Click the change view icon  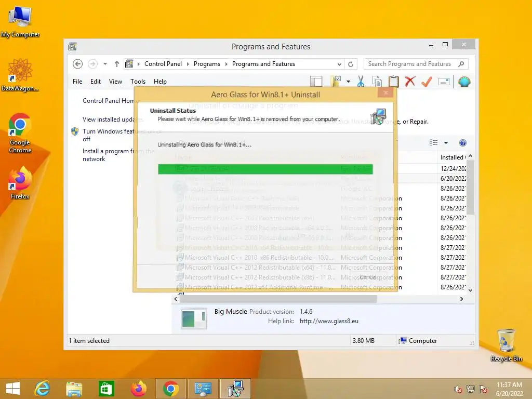(434, 143)
